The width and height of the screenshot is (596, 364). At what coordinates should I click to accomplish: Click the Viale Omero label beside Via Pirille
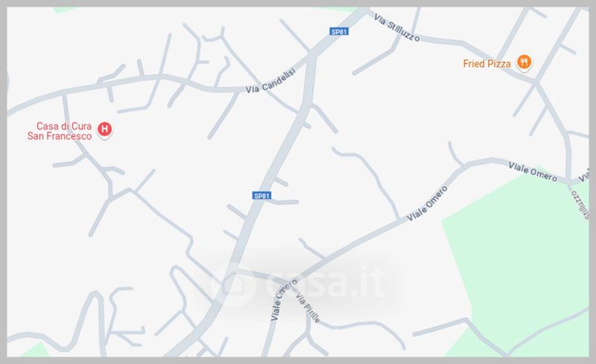coord(283,300)
